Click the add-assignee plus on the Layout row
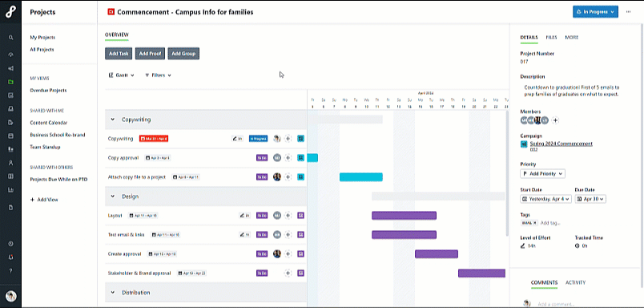The width and height of the screenshot is (644, 308). tap(288, 215)
